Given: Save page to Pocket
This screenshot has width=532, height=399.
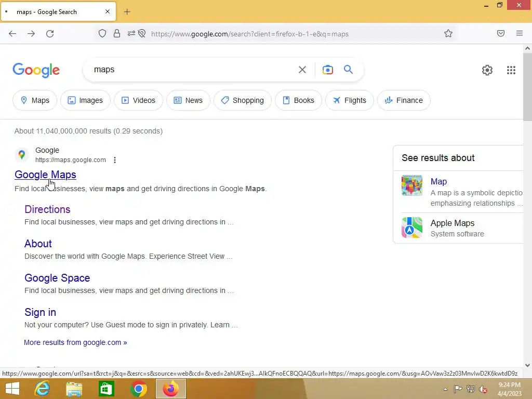Looking at the screenshot, I should click(501, 33).
